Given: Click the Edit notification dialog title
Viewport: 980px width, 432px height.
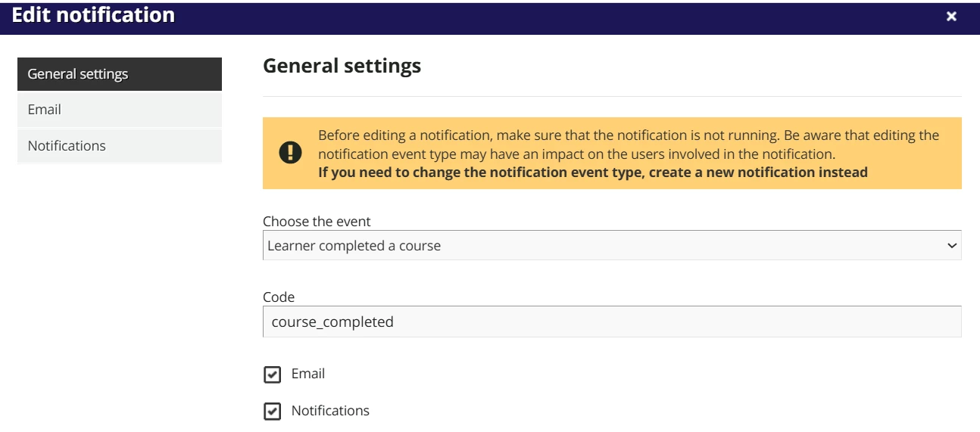Looking at the screenshot, I should click(x=93, y=15).
